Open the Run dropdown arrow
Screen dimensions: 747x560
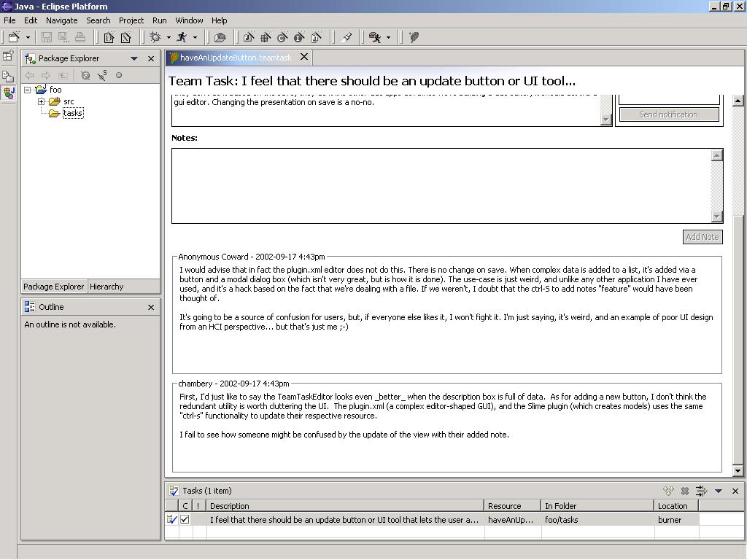point(194,38)
